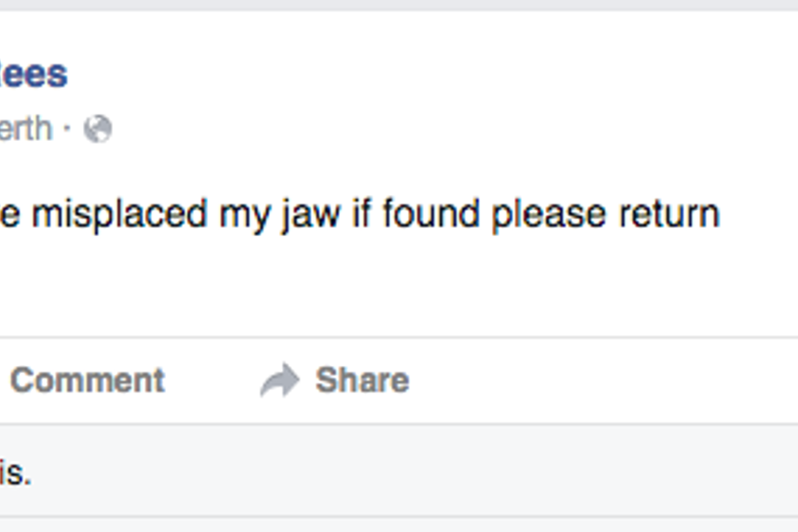Click the word "if" in the post
This screenshot has height=532, width=798.
[x=360, y=215]
